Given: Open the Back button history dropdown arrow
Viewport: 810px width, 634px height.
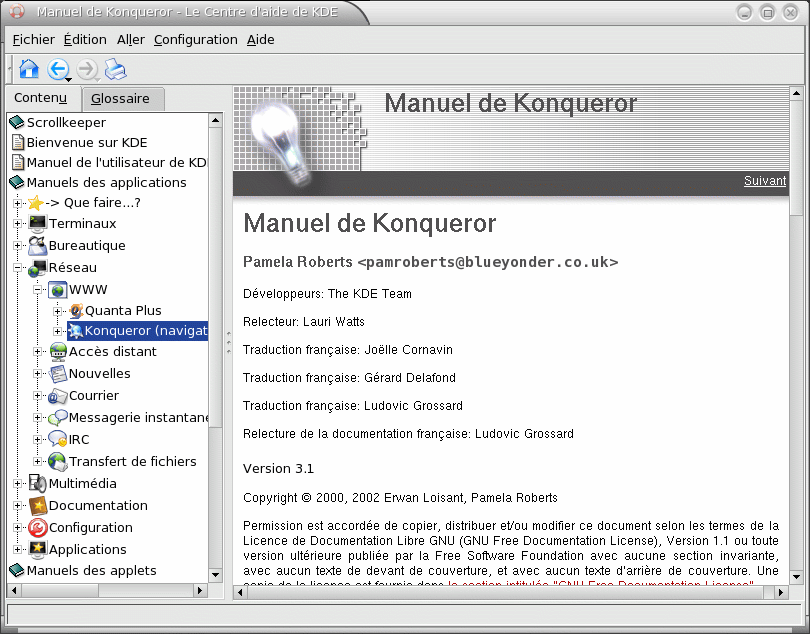Looking at the screenshot, I should tap(68, 79).
